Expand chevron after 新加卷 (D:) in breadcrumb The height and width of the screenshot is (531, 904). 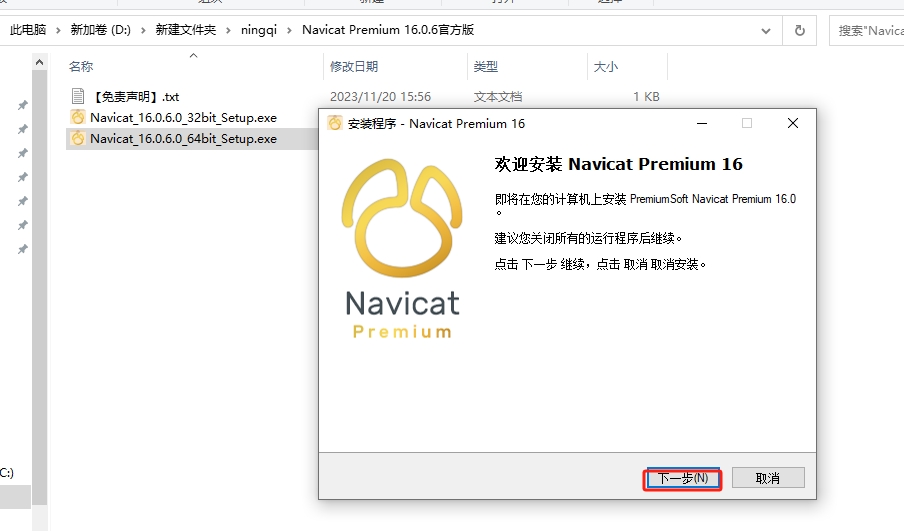pyautogui.click(x=143, y=31)
